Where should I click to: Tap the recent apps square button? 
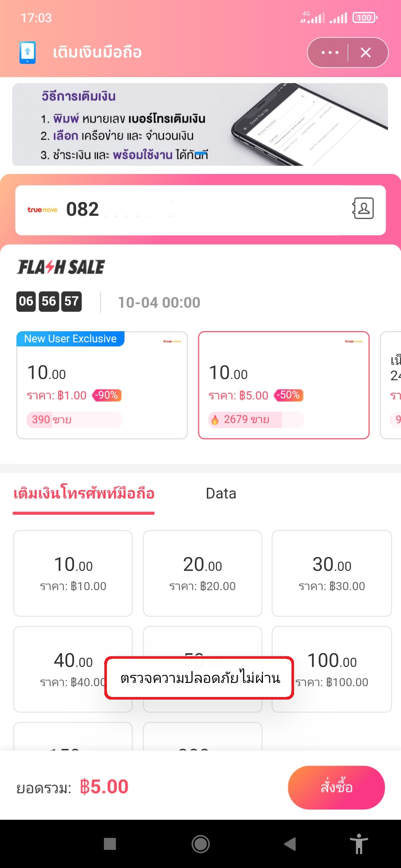point(110,844)
